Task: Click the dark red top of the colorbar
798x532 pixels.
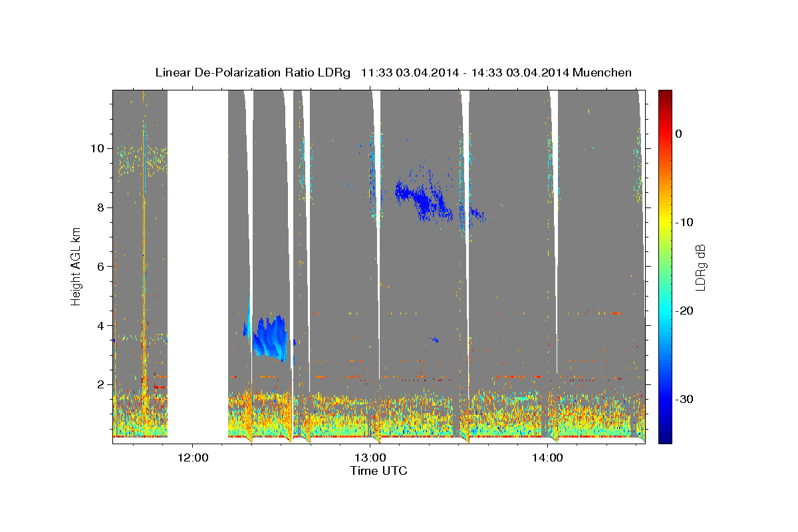Action: [665, 94]
